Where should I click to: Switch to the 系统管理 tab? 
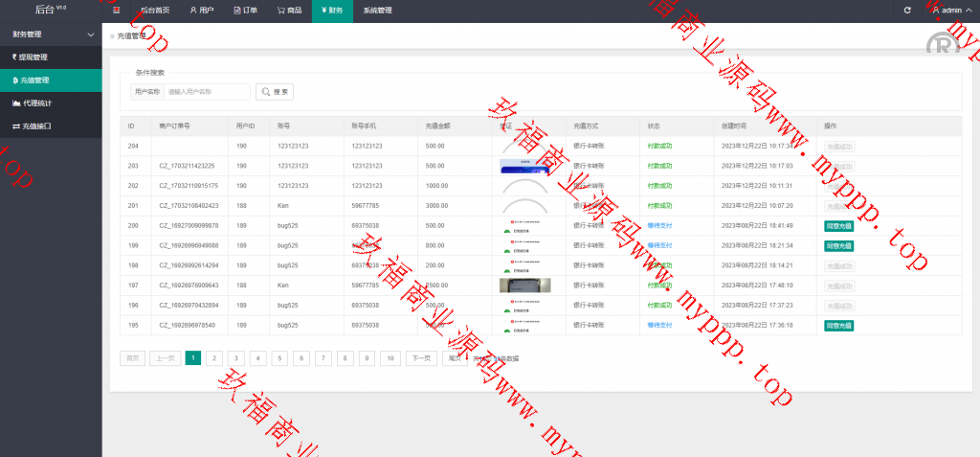pos(377,11)
